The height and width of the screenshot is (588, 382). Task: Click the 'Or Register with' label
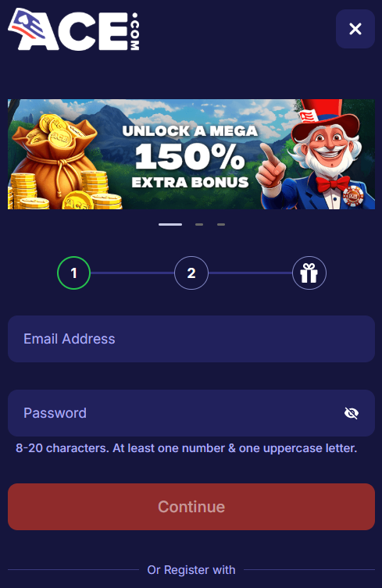191,569
